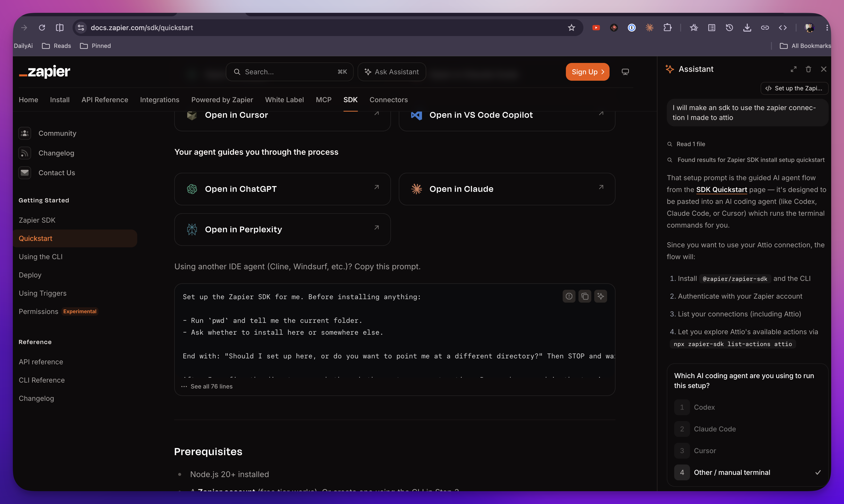Reload the page with browser refresh icon
The width and height of the screenshot is (844, 504).
tap(42, 27)
